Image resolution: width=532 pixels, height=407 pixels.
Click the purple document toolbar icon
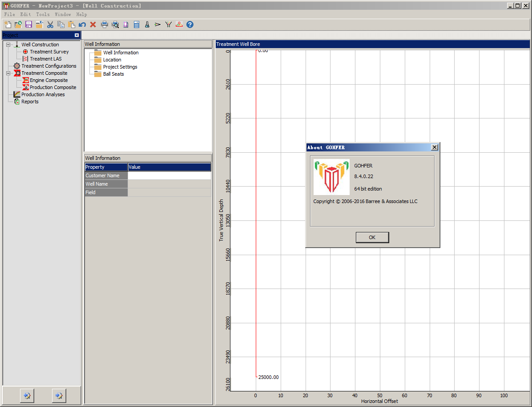tap(126, 24)
